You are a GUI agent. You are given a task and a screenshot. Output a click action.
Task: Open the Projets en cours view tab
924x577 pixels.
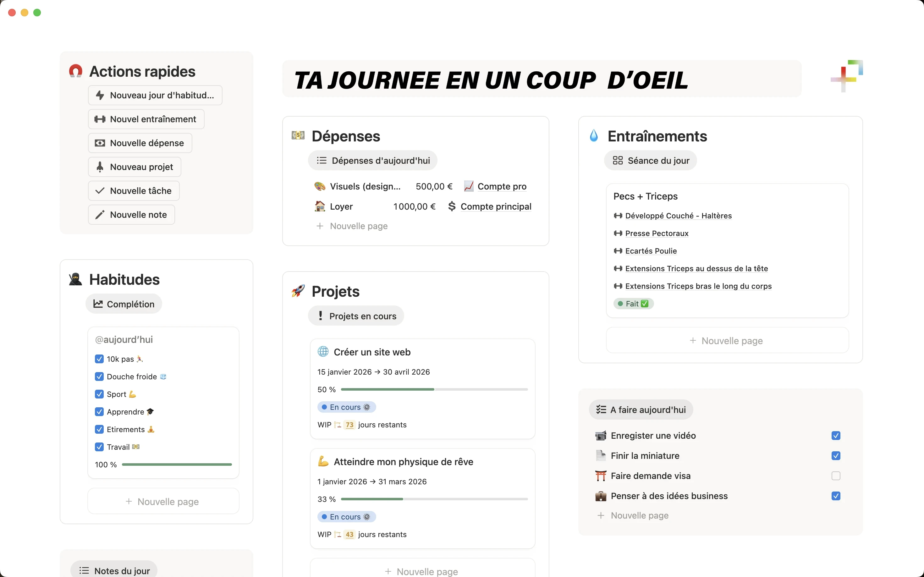pyautogui.click(x=356, y=316)
